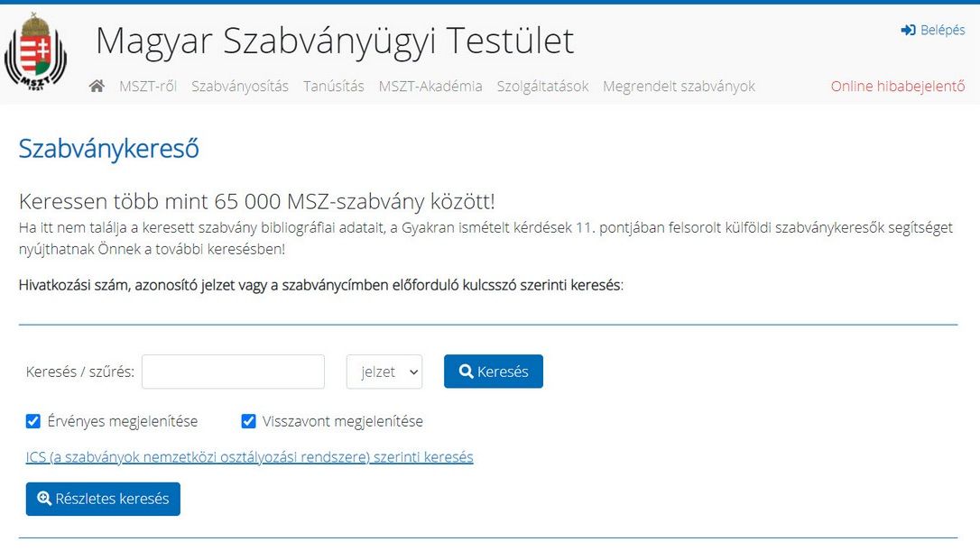Click the 'Keressen több mint 65 000' heading
The image size is (980, 551).
pyautogui.click(x=257, y=202)
